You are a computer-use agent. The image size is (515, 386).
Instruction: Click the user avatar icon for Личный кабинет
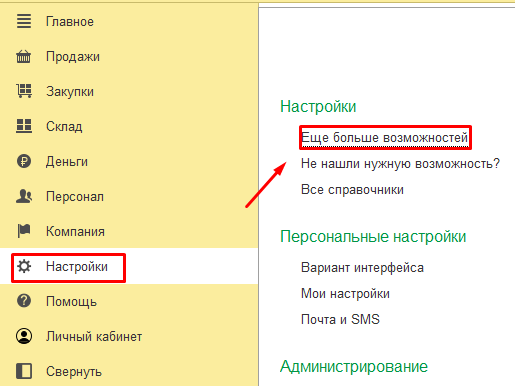(x=24, y=336)
